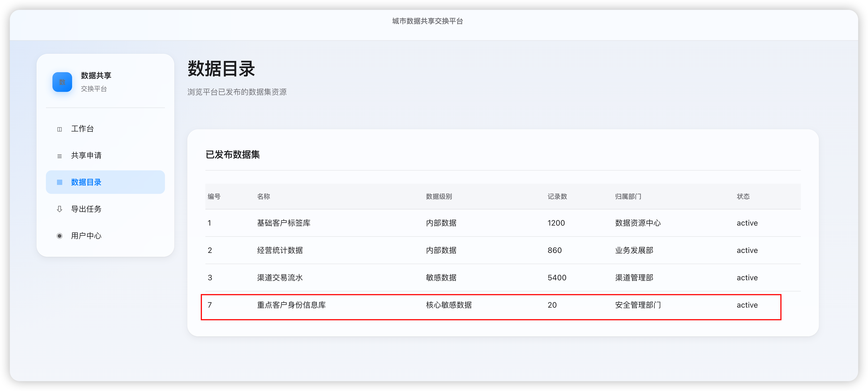
Task: Navigate to 用户中心
Action: coord(105,236)
